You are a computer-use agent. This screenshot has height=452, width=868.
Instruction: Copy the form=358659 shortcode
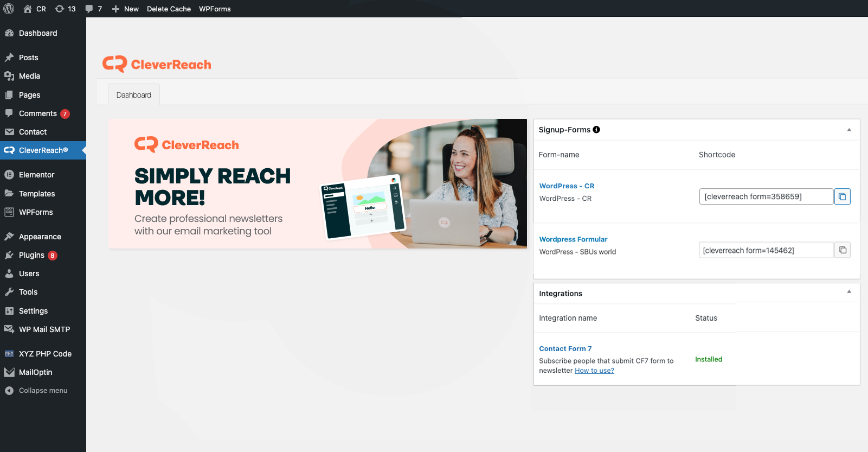(x=842, y=196)
